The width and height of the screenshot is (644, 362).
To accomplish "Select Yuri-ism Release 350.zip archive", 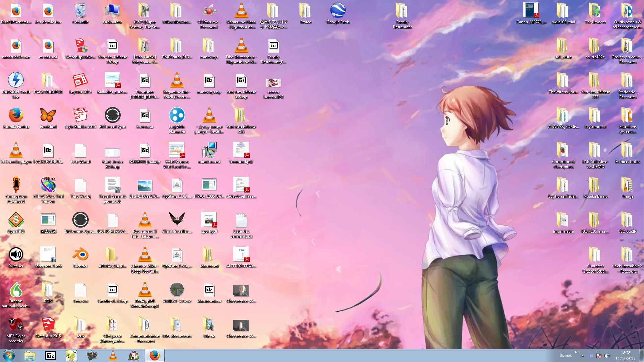I will [x=112, y=51].
